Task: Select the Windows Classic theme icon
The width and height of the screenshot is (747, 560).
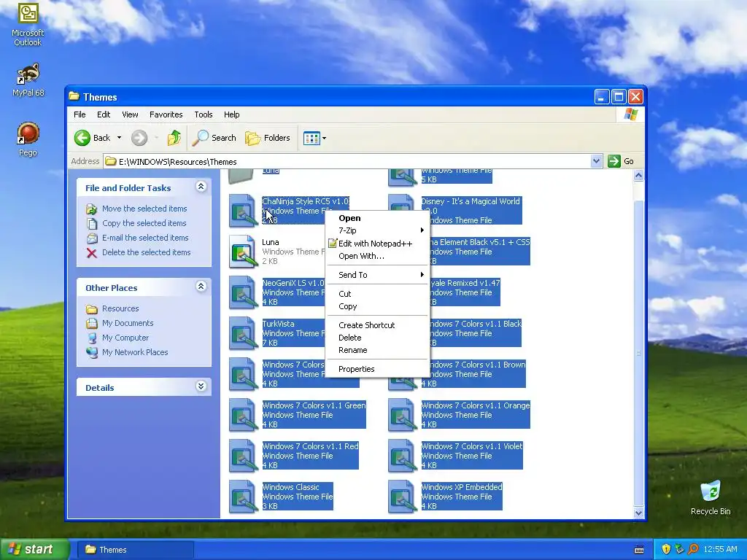Action: pyautogui.click(x=244, y=497)
